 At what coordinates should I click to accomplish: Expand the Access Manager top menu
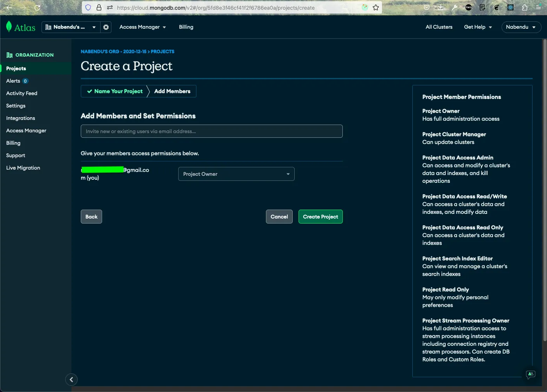pyautogui.click(x=142, y=27)
